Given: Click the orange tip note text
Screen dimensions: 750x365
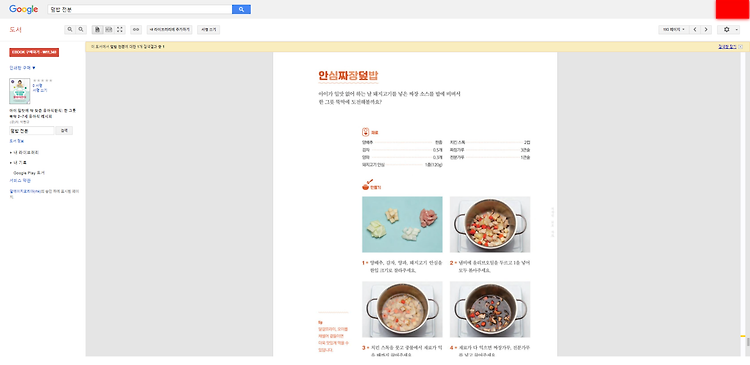Looking at the screenshot, I should pyautogui.click(x=333, y=339).
